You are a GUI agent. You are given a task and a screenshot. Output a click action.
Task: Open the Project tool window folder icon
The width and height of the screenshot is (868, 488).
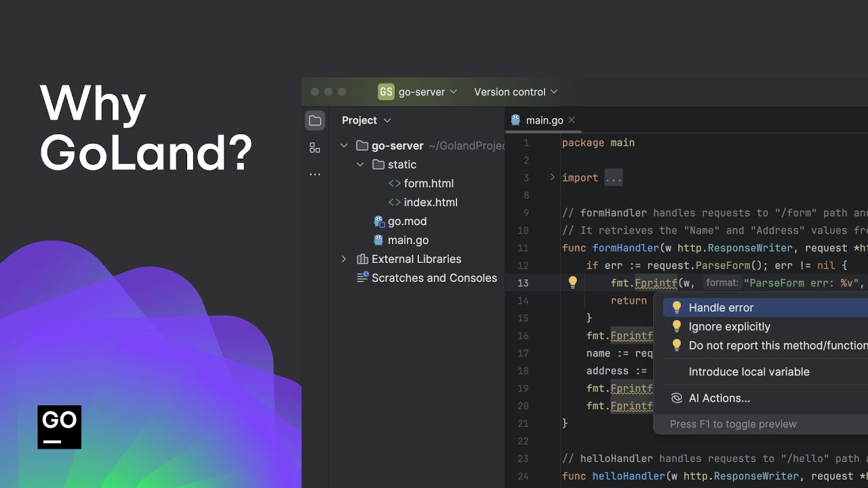click(315, 121)
